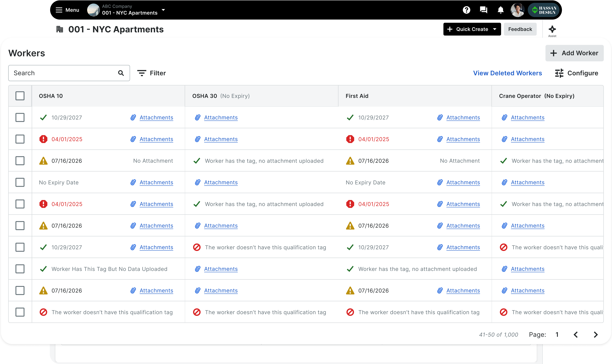Toggle the select-all header checkbox
Image resolution: width=612 pixels, height=364 pixels.
pos(20,96)
